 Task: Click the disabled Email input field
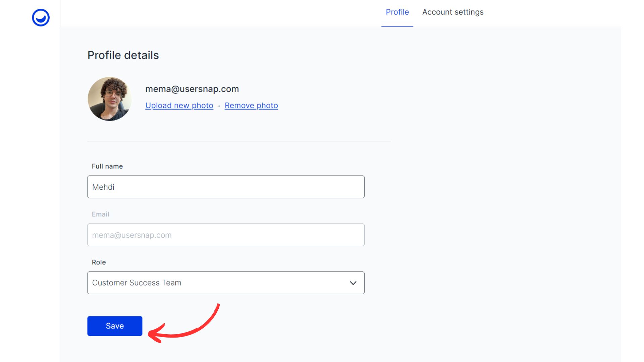[x=225, y=235]
